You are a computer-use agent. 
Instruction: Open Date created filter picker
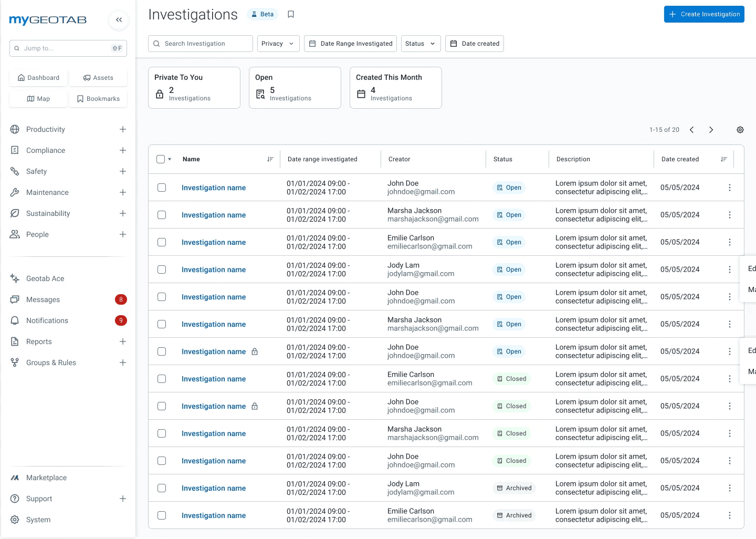[x=475, y=44]
